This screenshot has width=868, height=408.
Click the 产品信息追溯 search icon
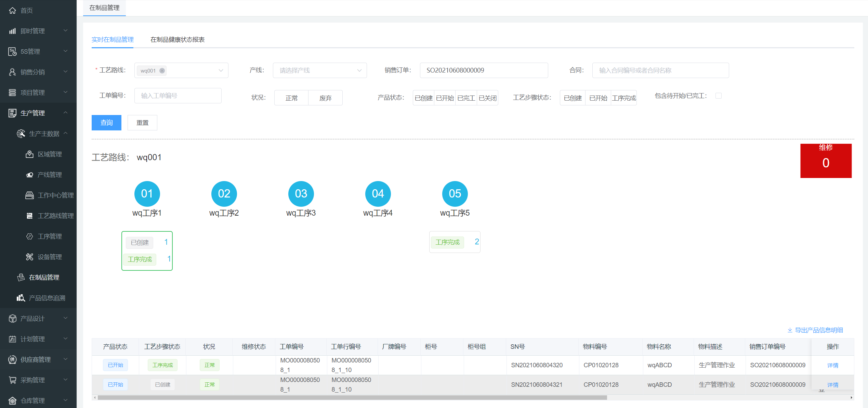tap(21, 298)
